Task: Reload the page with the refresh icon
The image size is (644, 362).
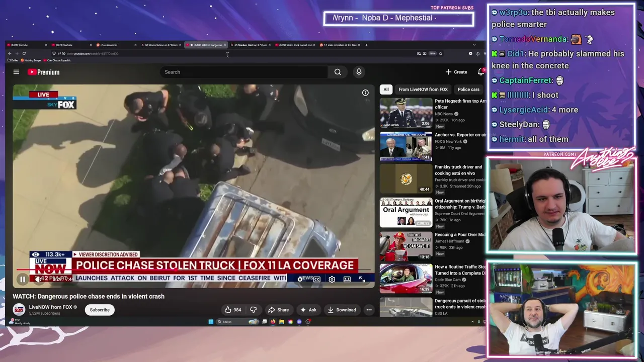Action: pyautogui.click(x=24, y=53)
